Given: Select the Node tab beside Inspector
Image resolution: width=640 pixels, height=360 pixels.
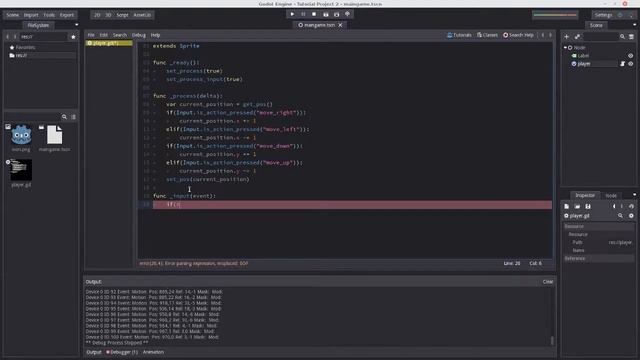Looking at the screenshot, I should pos(611,196).
